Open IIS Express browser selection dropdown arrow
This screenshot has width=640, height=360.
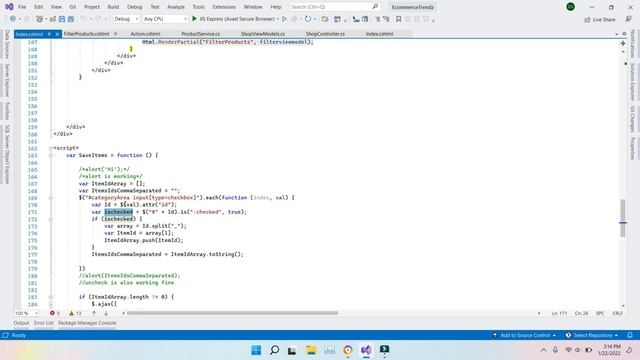click(x=278, y=19)
